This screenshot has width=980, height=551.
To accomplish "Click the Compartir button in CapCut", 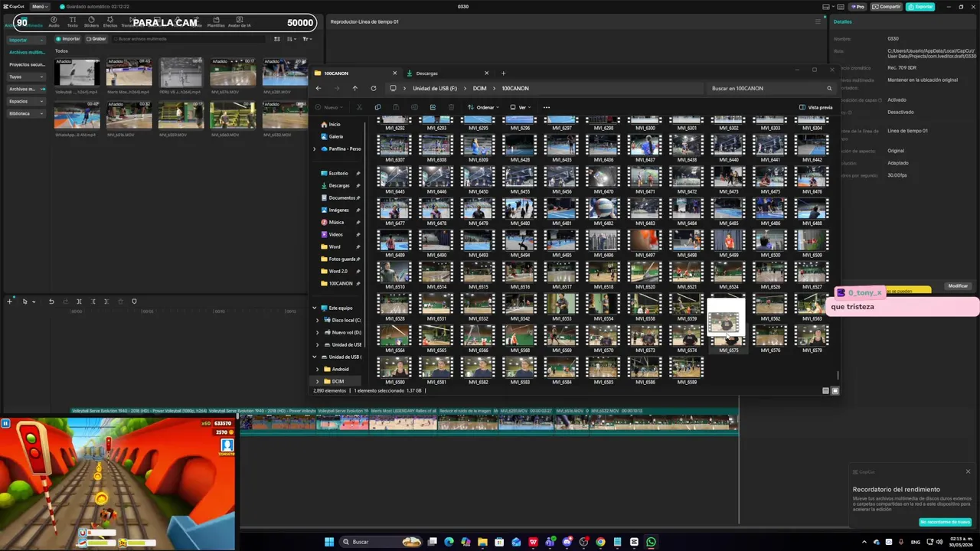I will point(887,6).
